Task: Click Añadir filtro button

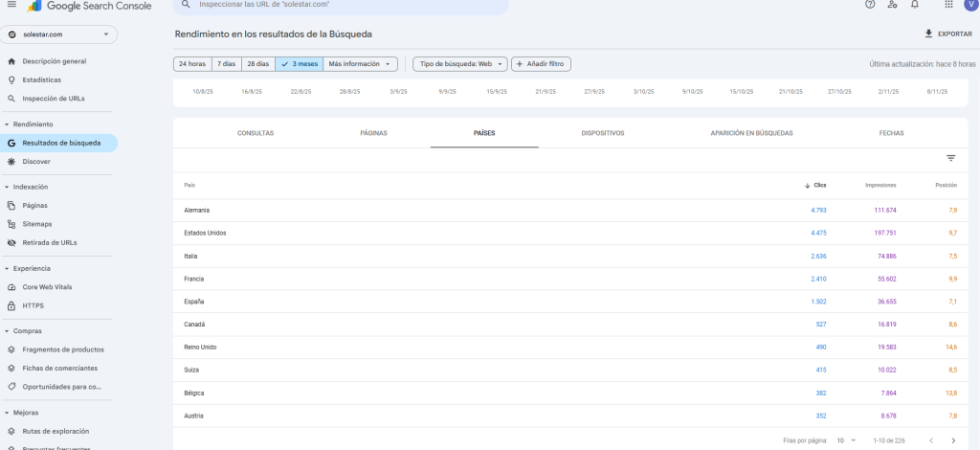Action: point(541,64)
